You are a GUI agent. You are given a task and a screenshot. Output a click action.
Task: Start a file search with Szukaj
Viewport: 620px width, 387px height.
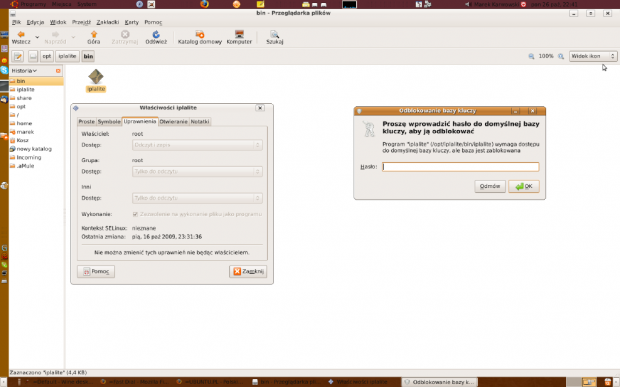pos(274,37)
